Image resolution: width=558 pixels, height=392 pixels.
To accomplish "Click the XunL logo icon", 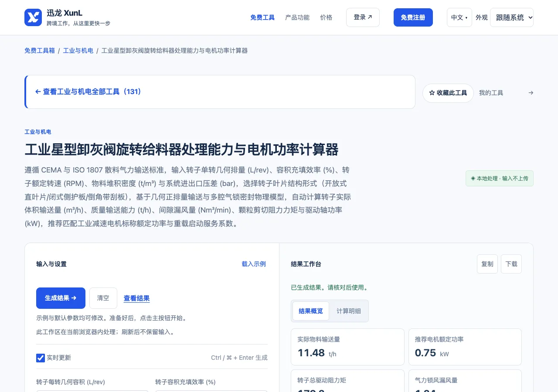I will point(33,17).
